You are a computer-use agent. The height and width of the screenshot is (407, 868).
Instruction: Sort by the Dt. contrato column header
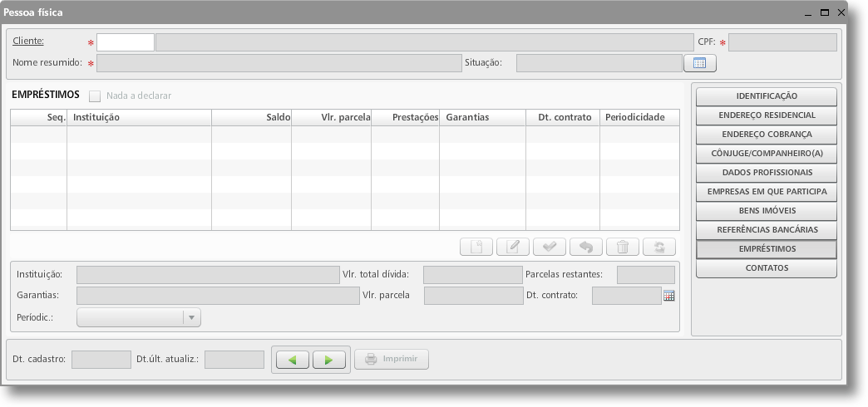[563, 117]
